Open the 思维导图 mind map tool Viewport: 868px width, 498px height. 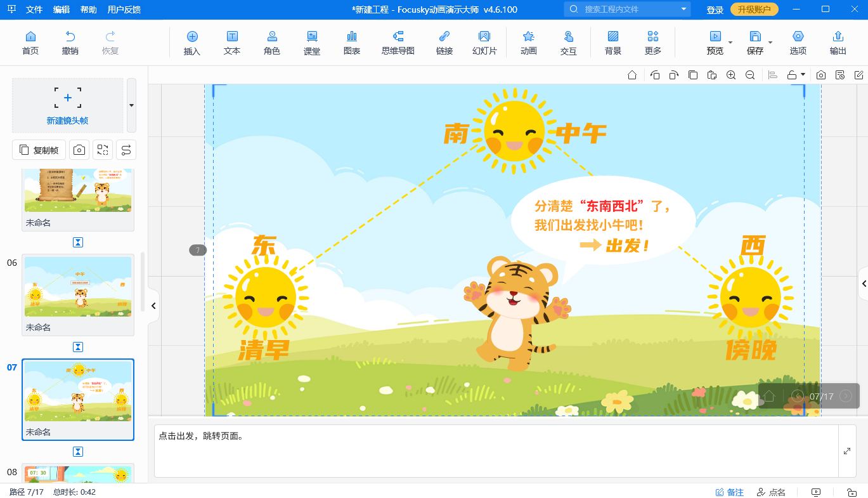point(398,43)
